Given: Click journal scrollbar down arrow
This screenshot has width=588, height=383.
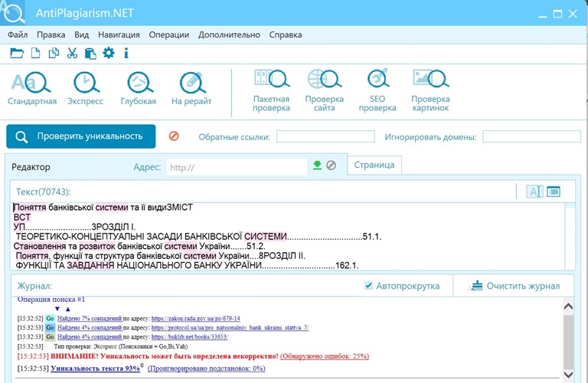Looking at the screenshot, I should pos(568,375).
